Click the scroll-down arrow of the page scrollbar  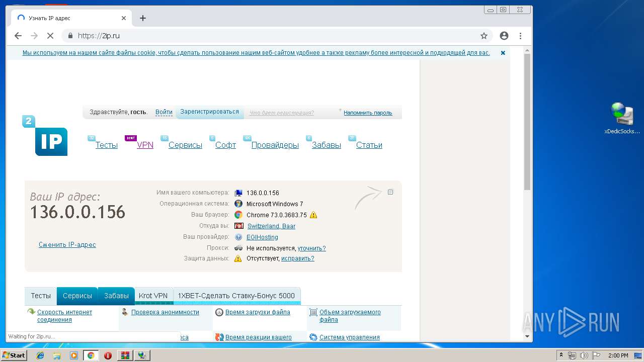click(x=527, y=336)
